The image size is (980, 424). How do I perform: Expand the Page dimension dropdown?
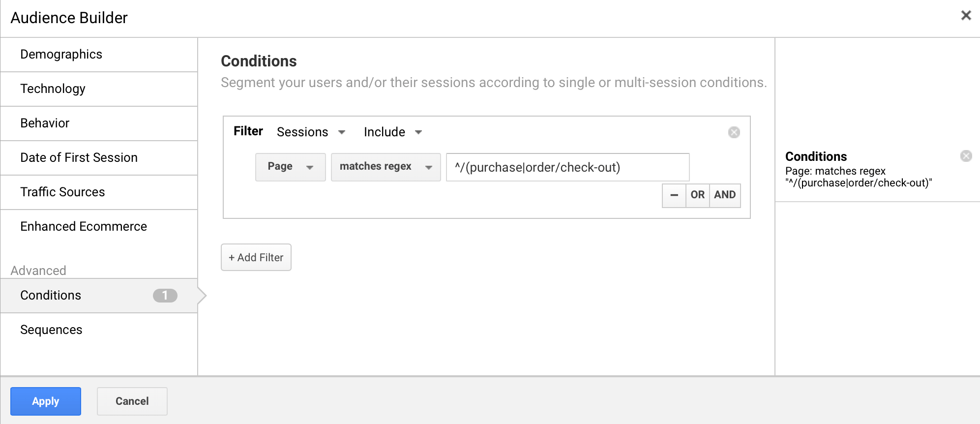click(290, 167)
